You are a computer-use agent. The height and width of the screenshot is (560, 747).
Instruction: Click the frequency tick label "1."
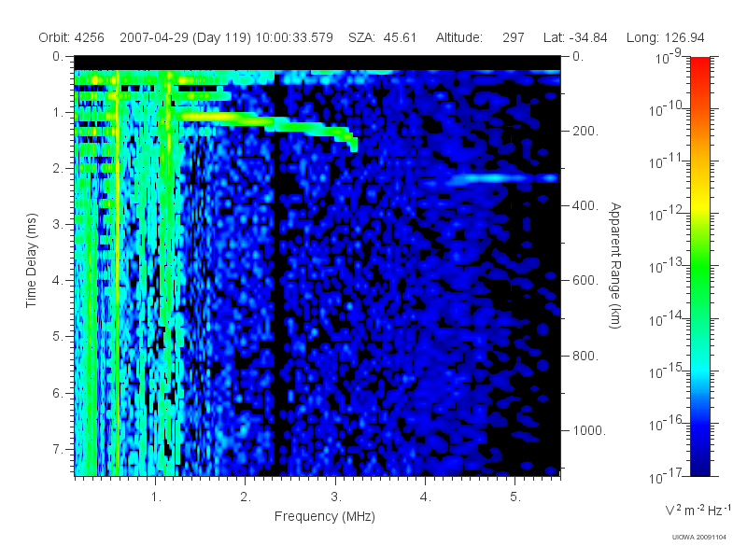(x=156, y=497)
